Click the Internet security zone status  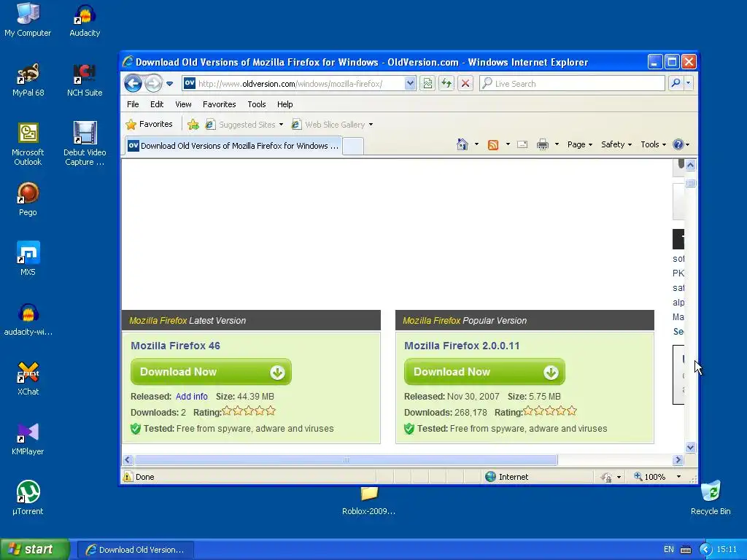coord(507,477)
